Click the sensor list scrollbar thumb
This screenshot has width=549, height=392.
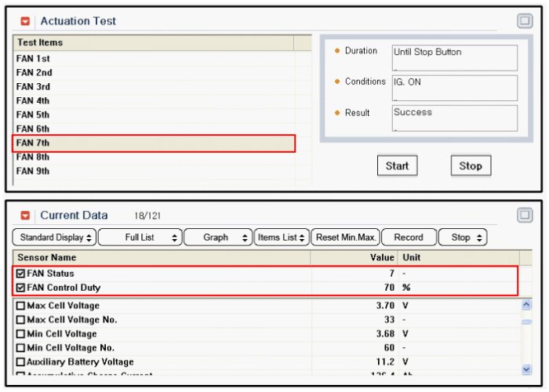(x=526, y=321)
